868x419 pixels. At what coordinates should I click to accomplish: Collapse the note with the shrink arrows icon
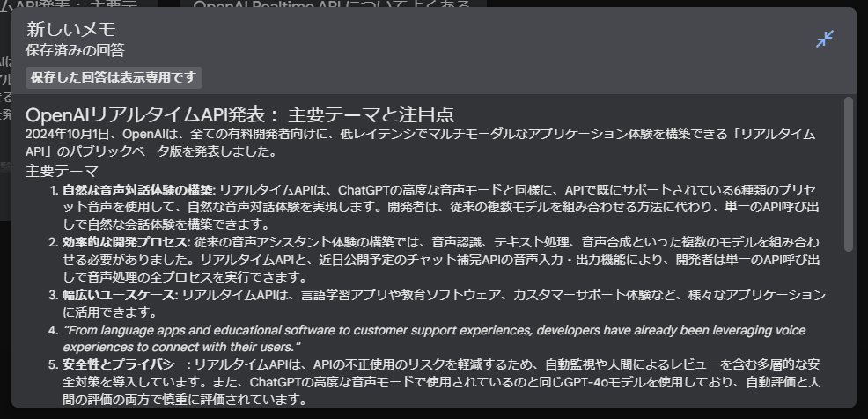[x=825, y=39]
